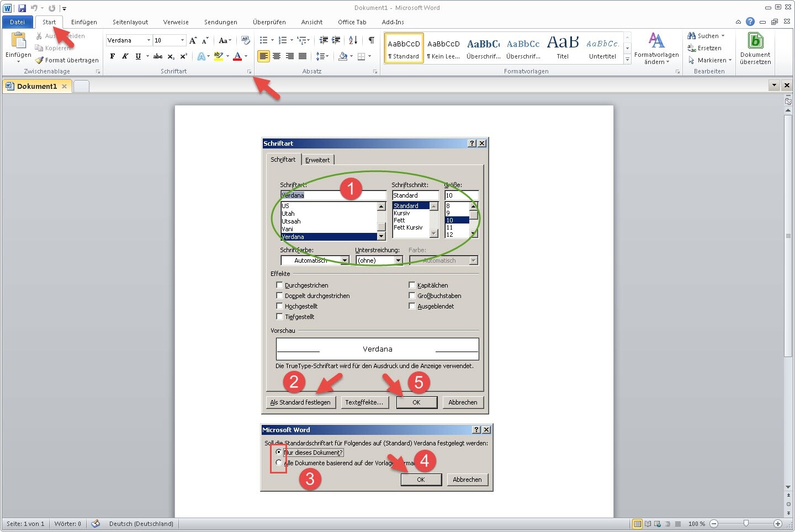
Task: Switch to the Seitenlayout ribbon tab
Action: 130,22
